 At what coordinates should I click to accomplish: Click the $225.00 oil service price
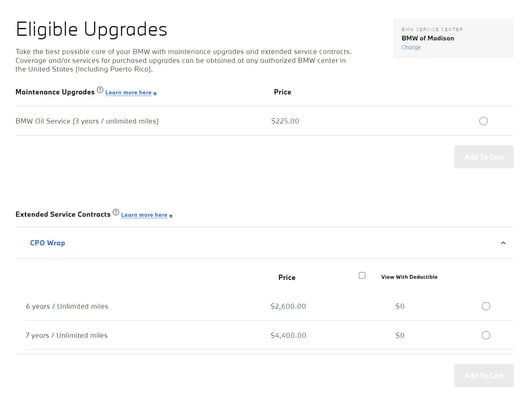click(x=285, y=121)
